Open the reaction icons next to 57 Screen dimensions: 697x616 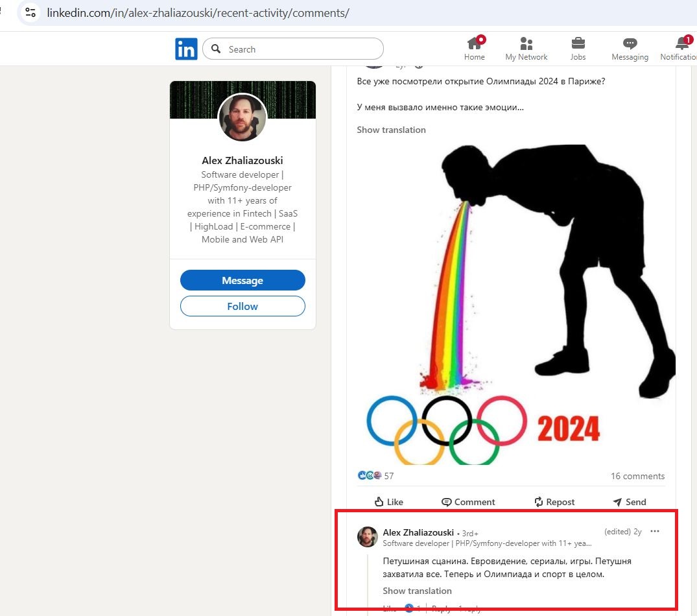click(x=370, y=475)
